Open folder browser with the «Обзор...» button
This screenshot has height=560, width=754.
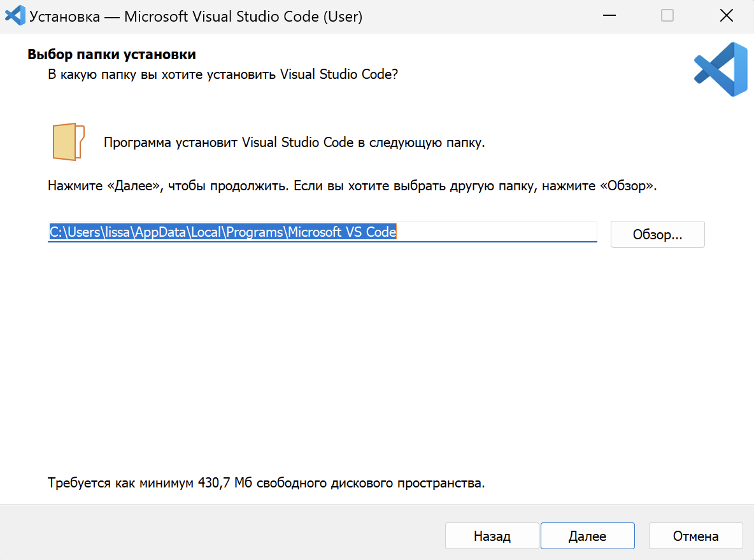click(x=657, y=234)
